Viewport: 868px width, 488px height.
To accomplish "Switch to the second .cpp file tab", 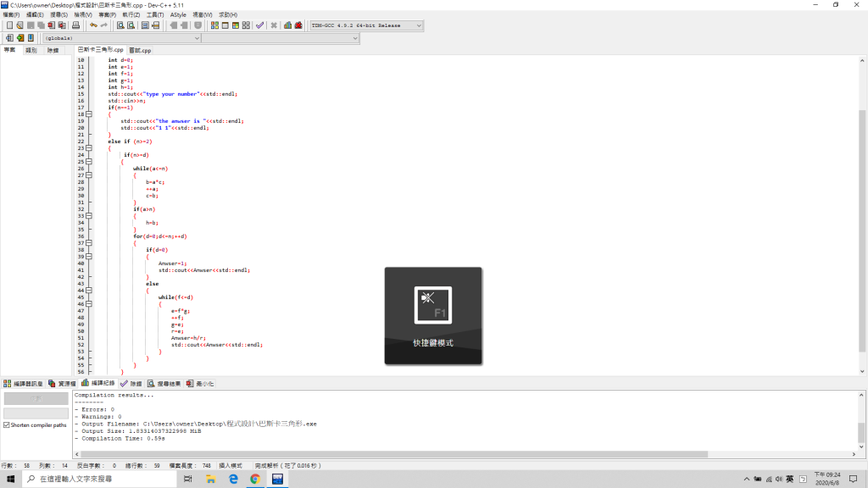I will point(140,50).
